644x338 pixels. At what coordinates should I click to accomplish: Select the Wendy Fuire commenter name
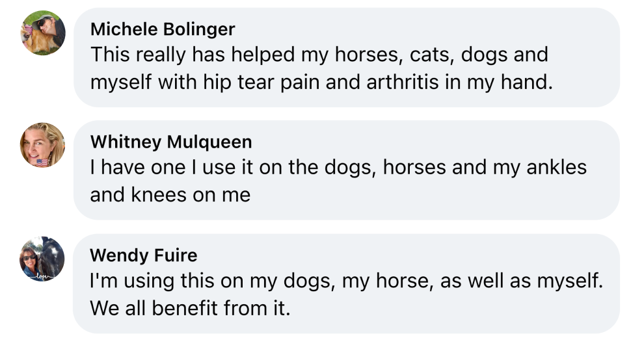pos(144,255)
